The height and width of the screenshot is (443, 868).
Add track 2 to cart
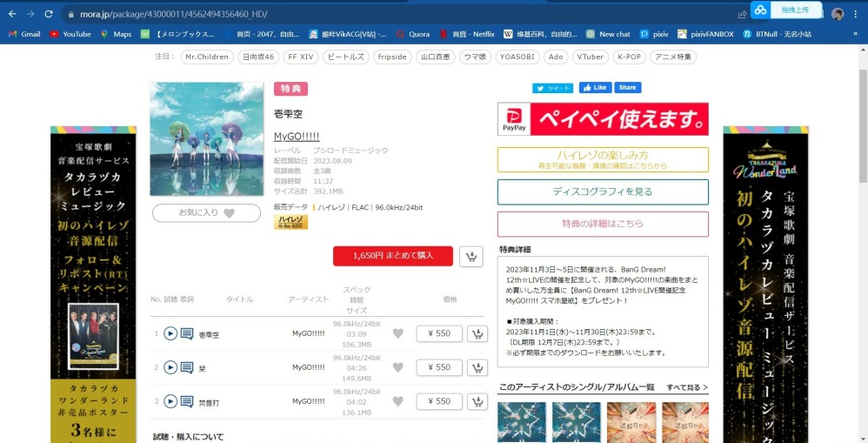pos(477,367)
